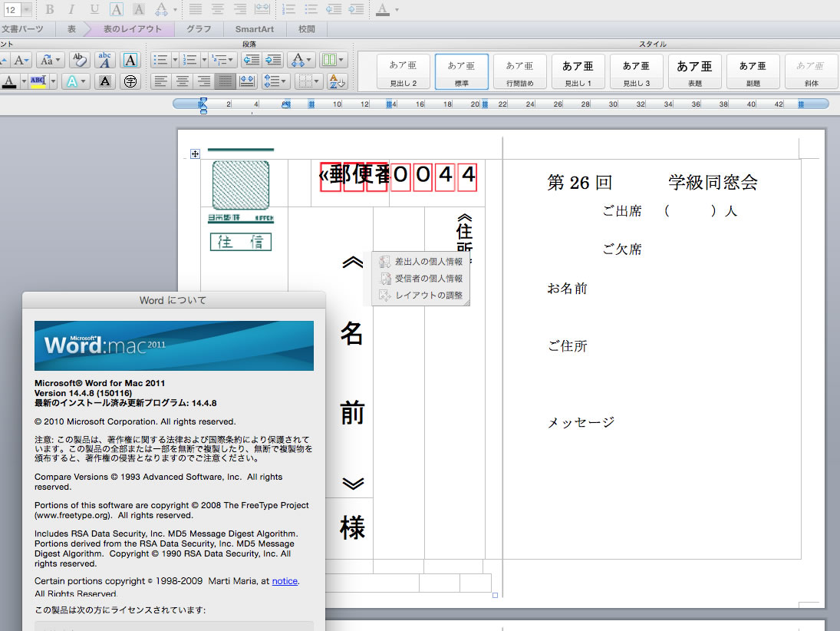This screenshot has height=631, width=840.
Task: Open the font size 12 dropdown arrow
Action: click(x=27, y=10)
